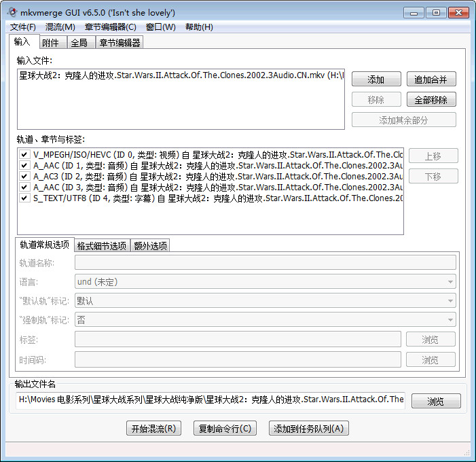Click 开始混流(R) to start muxing
Screen dimensions: 476x462
coord(153,428)
